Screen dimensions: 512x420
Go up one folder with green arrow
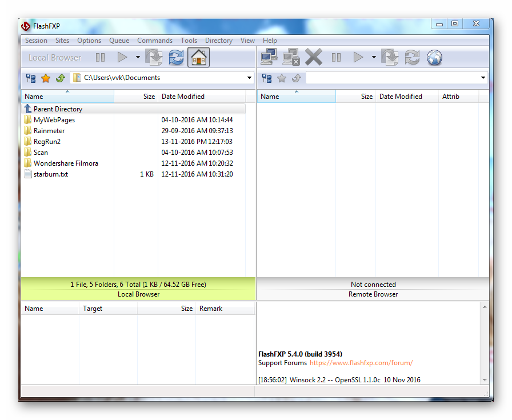(x=61, y=78)
